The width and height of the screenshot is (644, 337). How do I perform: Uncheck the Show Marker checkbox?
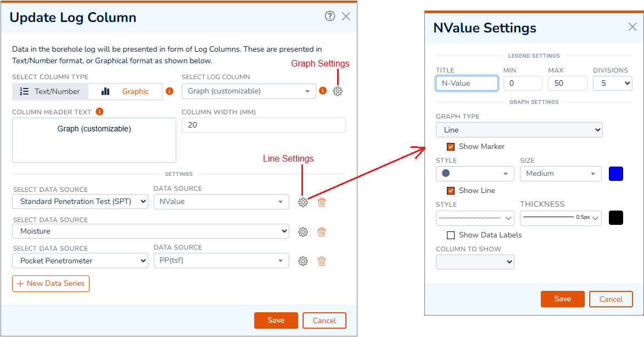[451, 147]
